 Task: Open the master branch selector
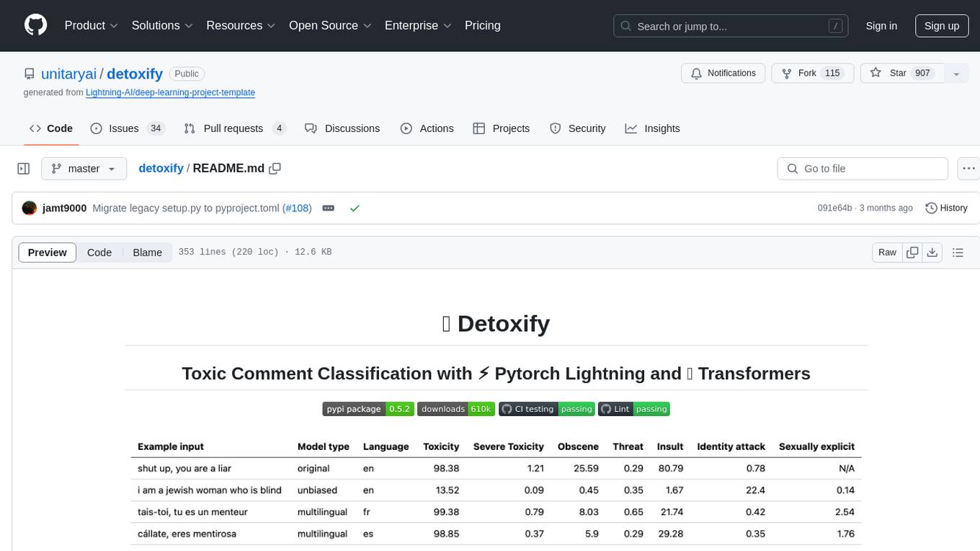click(x=84, y=168)
